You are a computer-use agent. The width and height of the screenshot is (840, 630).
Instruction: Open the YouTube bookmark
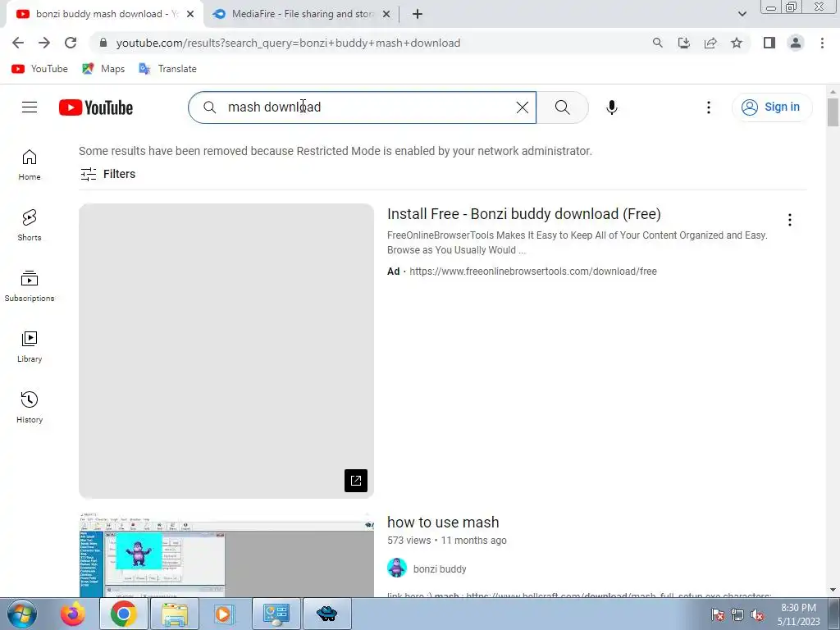pos(39,69)
